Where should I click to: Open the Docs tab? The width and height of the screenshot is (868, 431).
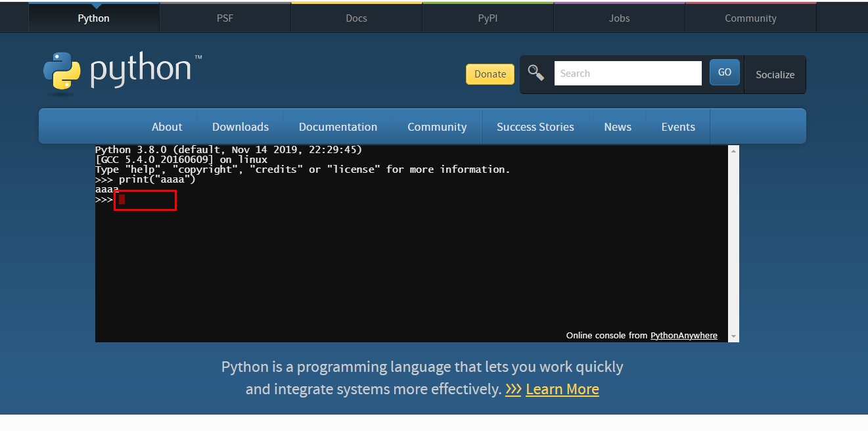coord(357,18)
